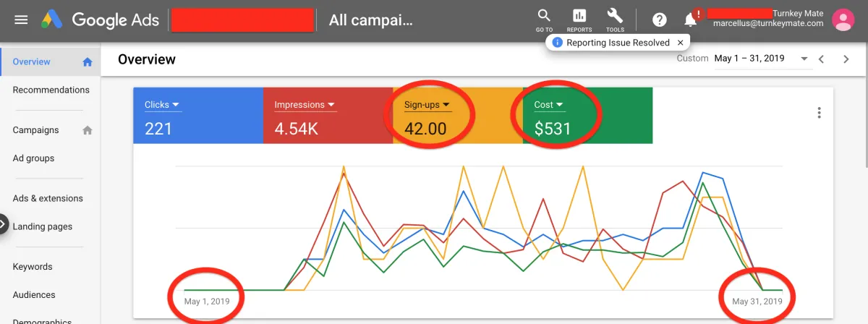Click the Reporting Issue Resolved text
Image resolution: width=868 pixels, height=324 pixels.
tap(618, 43)
